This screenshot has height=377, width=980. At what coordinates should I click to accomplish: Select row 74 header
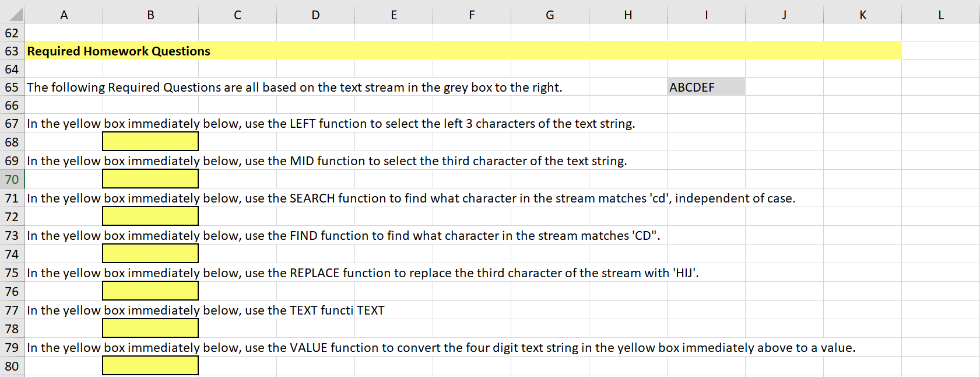tap(12, 254)
